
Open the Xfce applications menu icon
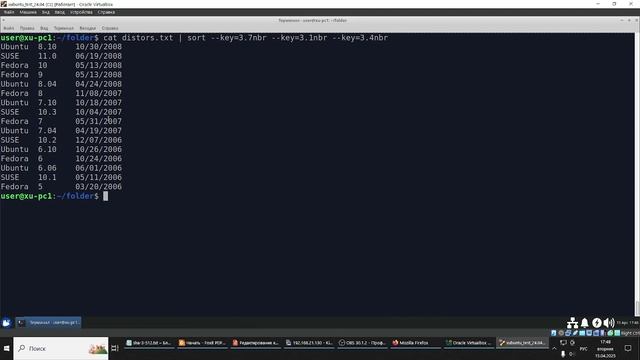[x=7, y=323]
